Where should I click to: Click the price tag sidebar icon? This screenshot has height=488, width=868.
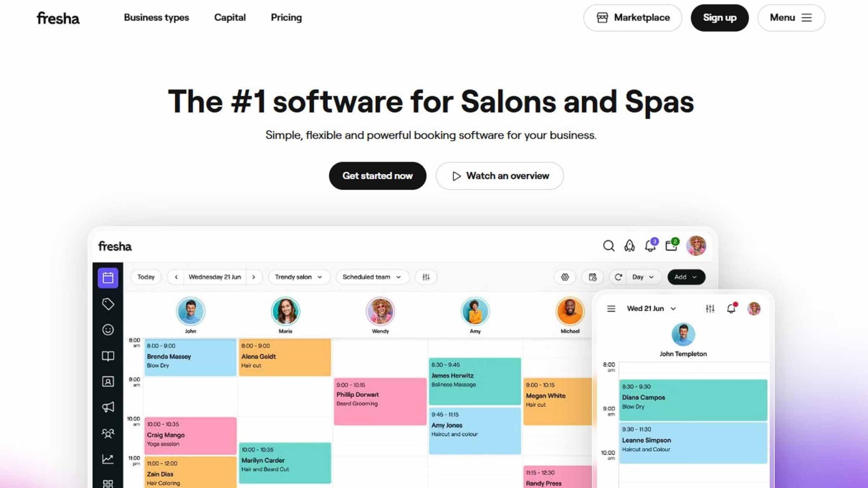pos(108,304)
